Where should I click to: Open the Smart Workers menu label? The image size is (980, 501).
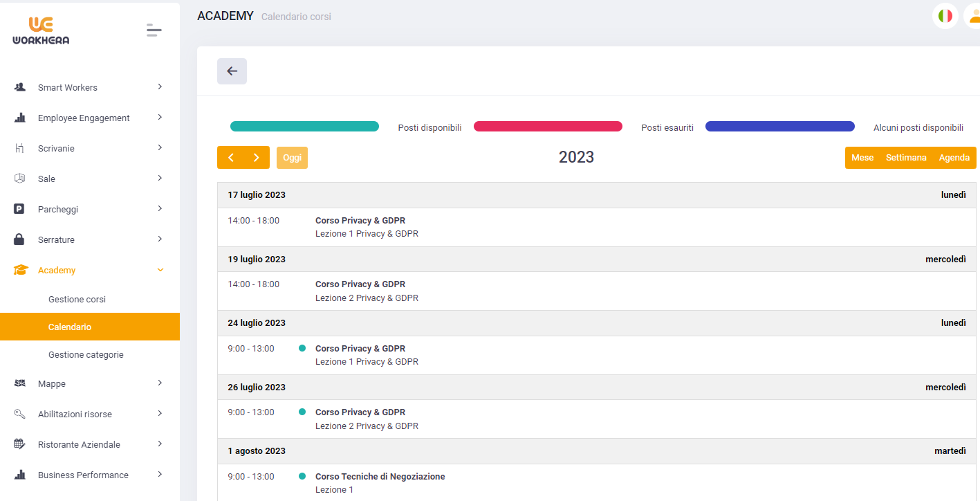click(x=68, y=88)
